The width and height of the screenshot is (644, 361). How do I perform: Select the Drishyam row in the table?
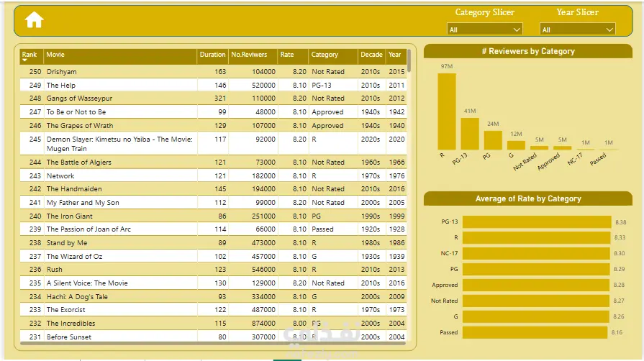213,71
